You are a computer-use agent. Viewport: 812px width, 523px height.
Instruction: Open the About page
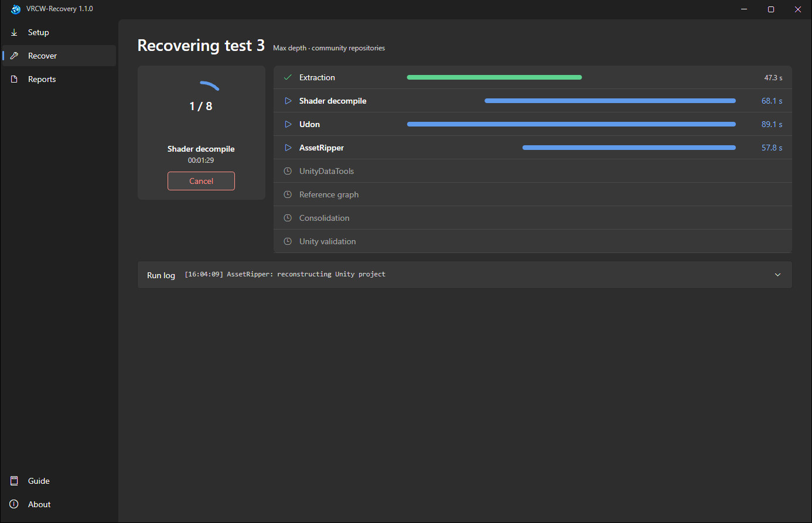[x=59, y=504]
